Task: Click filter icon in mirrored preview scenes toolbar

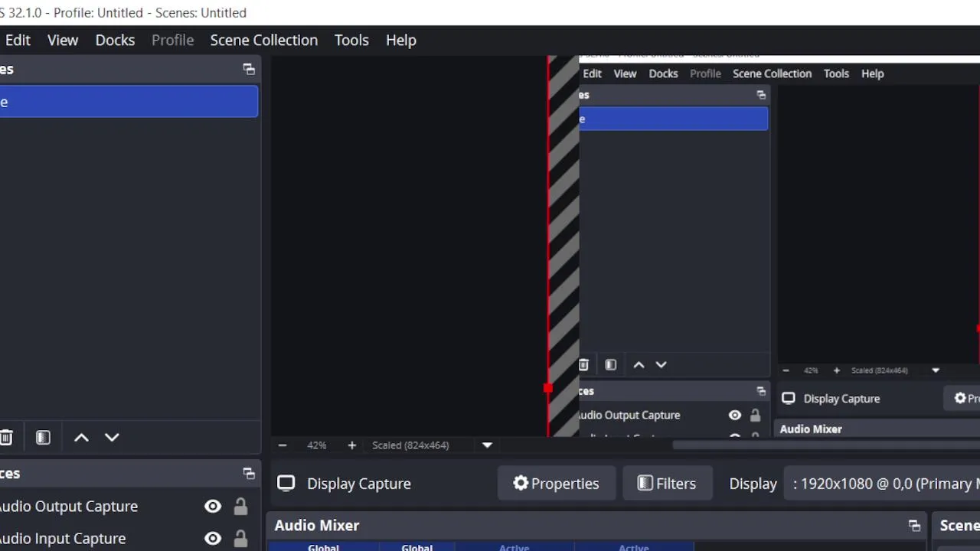Action: (x=611, y=365)
